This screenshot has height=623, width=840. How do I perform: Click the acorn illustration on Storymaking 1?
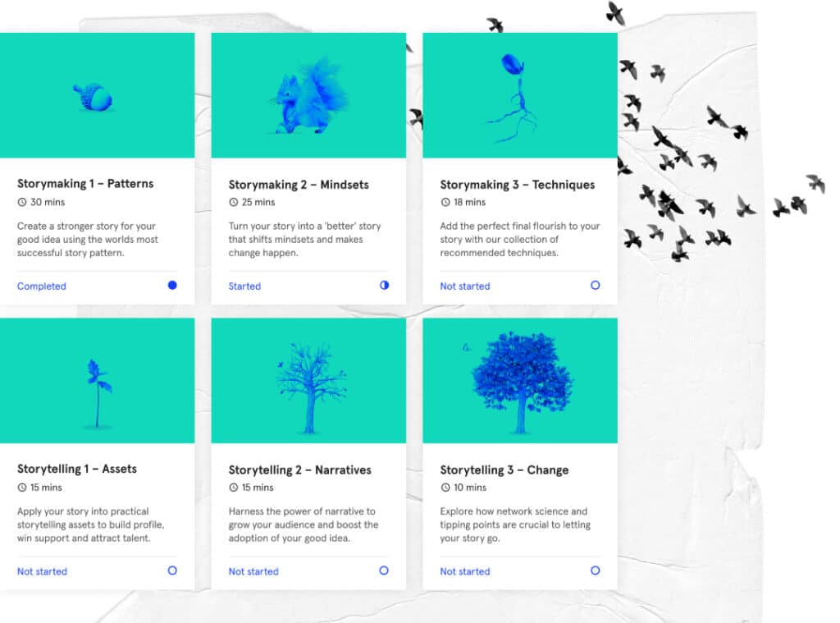tap(93, 97)
